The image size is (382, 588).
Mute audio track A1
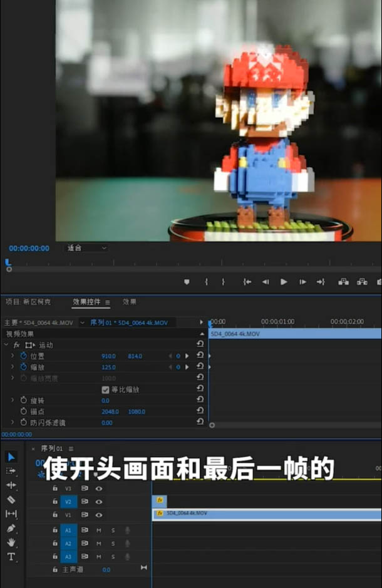[x=98, y=530]
